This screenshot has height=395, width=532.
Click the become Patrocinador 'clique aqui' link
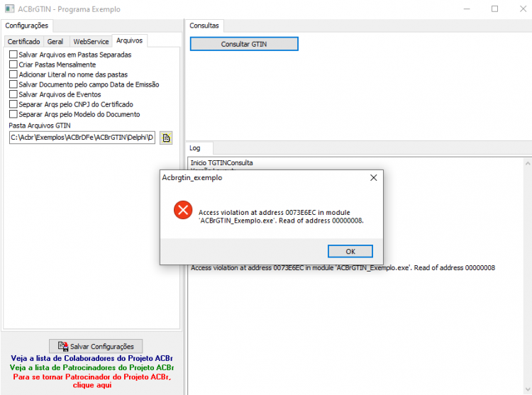(x=92, y=381)
